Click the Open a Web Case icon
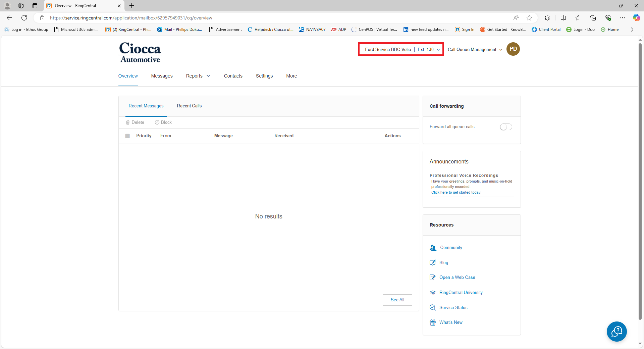This screenshot has width=644, height=349. [x=433, y=278]
